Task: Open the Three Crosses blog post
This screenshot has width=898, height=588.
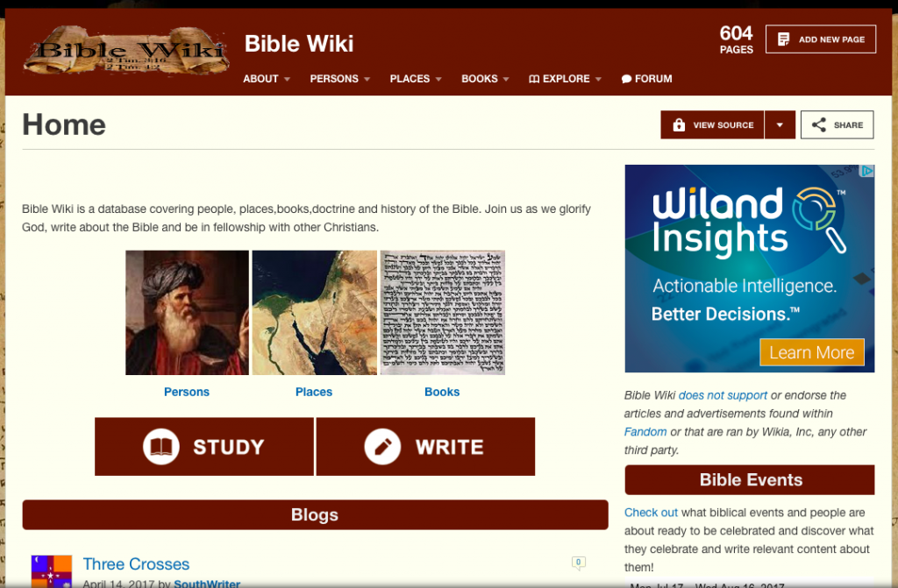Action: click(x=136, y=564)
